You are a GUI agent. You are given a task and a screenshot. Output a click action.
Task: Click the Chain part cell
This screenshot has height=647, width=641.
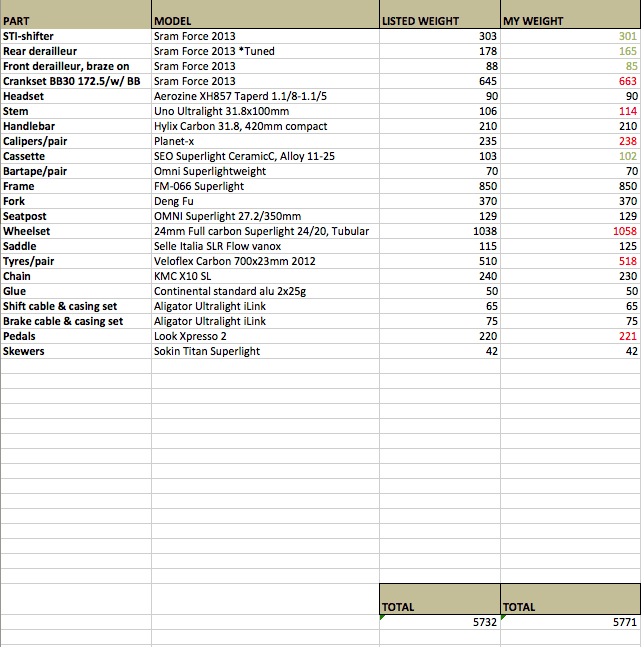[76, 276]
